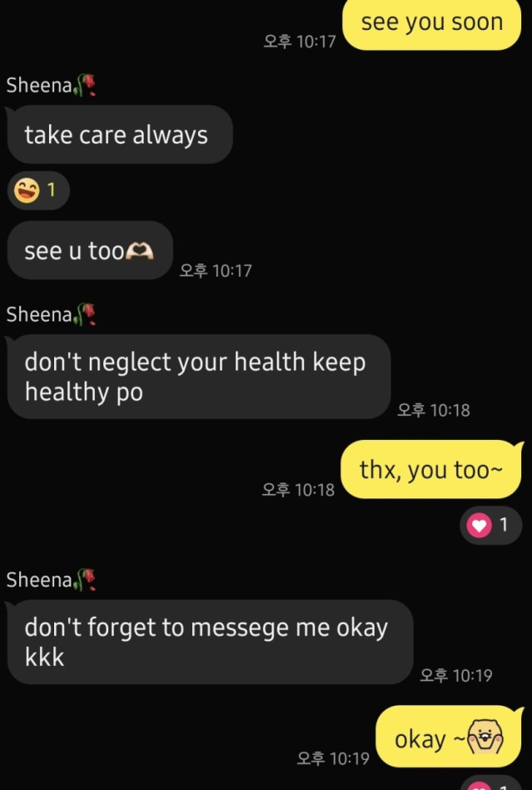Select the 'thx, you too~' yellow bubble

click(432, 469)
